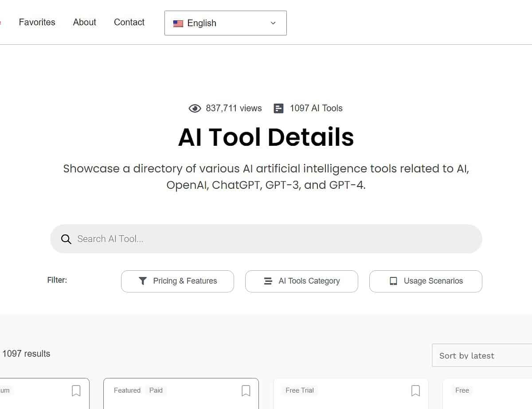532x409 pixels.
Task: Click the US flag icon in language selector
Action: click(x=178, y=23)
